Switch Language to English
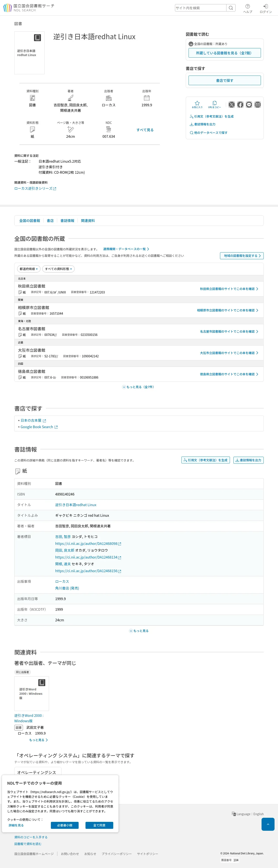Image resolution: width=278 pixels, height=868 pixels. 248,814
